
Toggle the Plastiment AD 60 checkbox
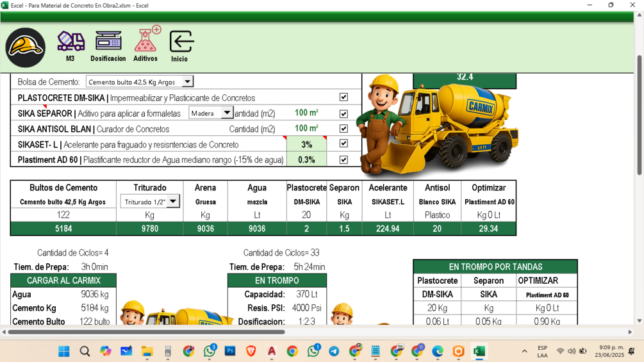pos(343,160)
